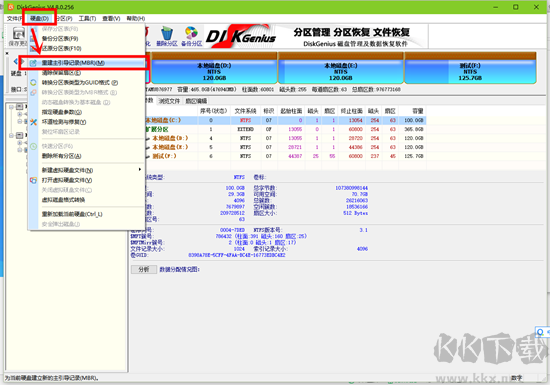550x385 pixels.
Task: Select the 测试(F:) 125.7GB partition bar
Action: [x=470, y=68]
